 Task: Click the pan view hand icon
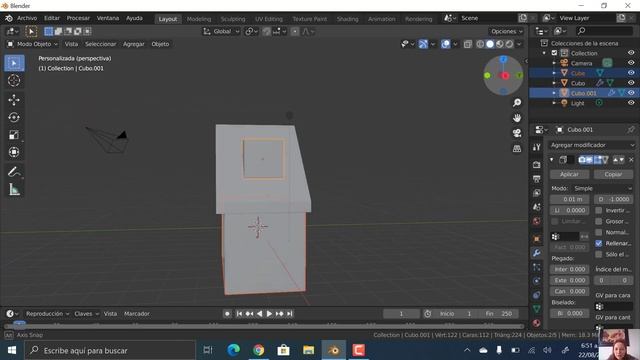[x=517, y=118]
